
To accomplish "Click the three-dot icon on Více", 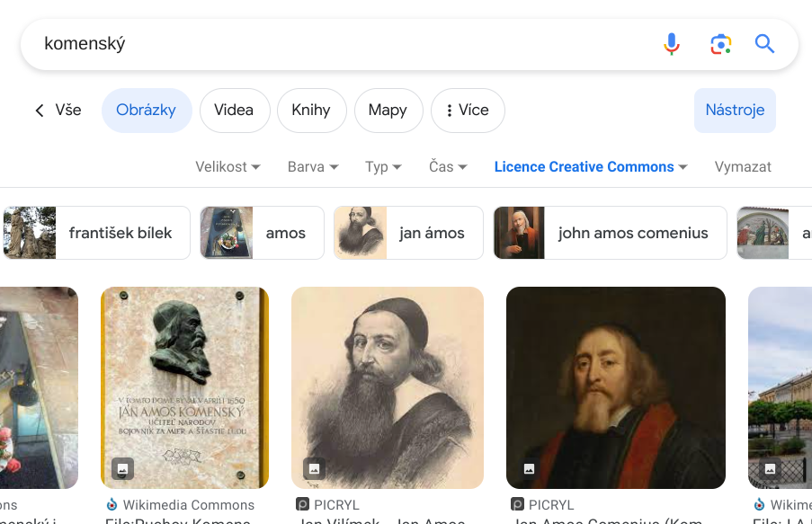I will point(449,111).
